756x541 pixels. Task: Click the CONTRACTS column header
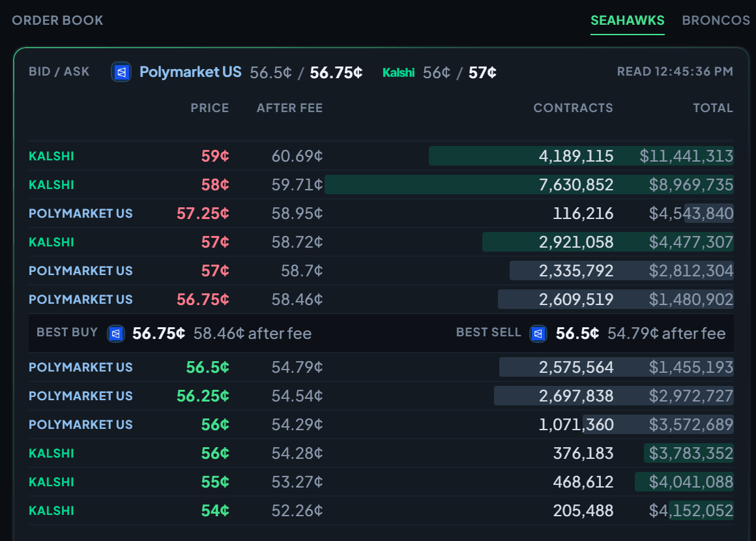[x=573, y=108]
